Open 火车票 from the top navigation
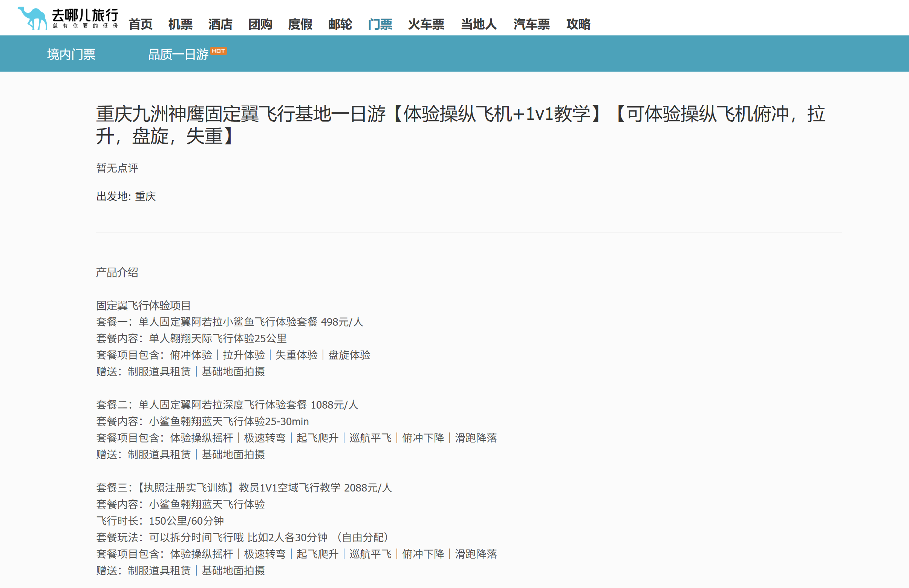The image size is (909, 588). (x=426, y=24)
